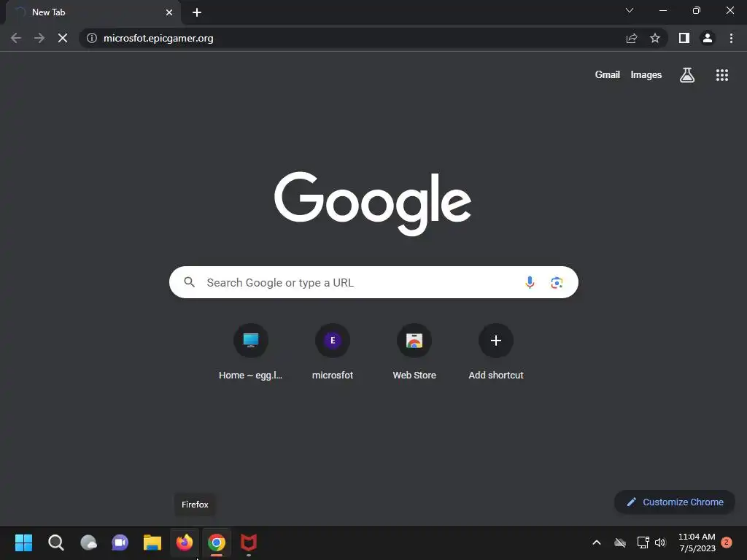
Task: Launch Firefox from taskbar
Action: click(x=185, y=542)
